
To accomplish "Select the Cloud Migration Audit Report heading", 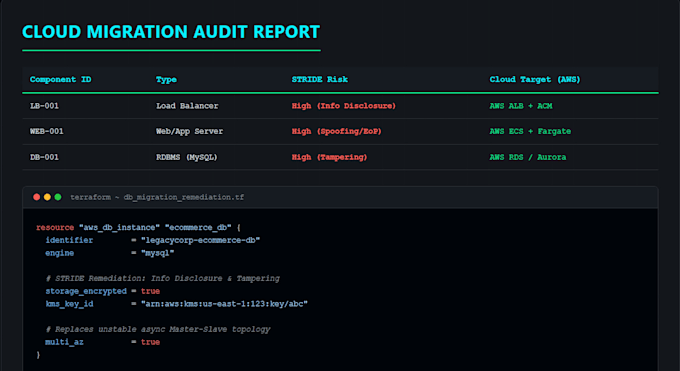I will click(x=171, y=32).
